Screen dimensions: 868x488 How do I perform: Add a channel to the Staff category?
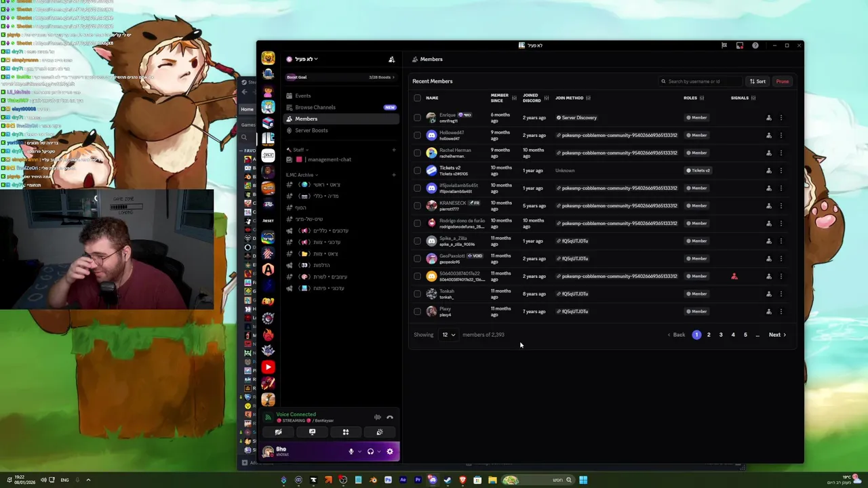click(393, 150)
